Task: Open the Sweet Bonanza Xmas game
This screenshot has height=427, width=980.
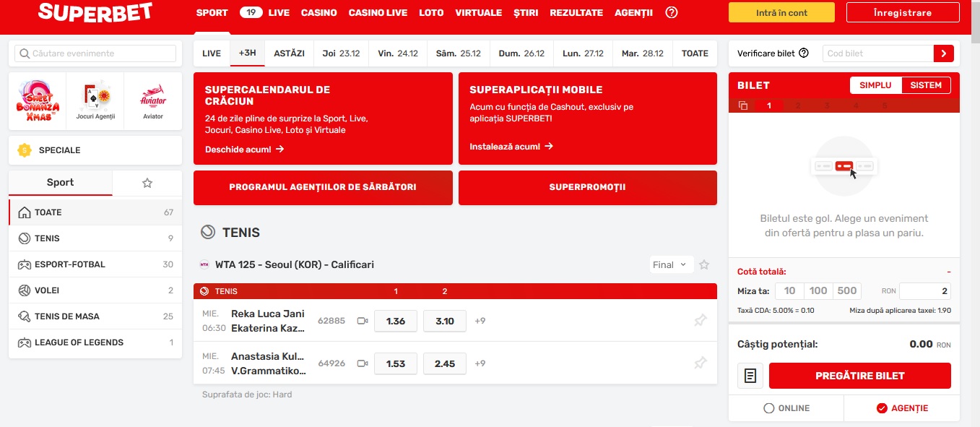Action: click(x=37, y=101)
